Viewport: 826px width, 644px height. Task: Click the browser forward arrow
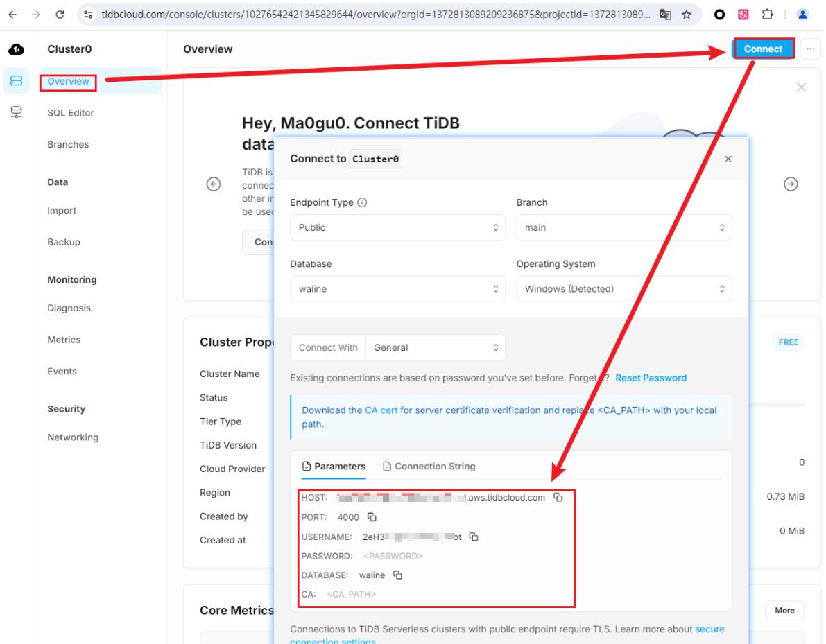click(36, 15)
